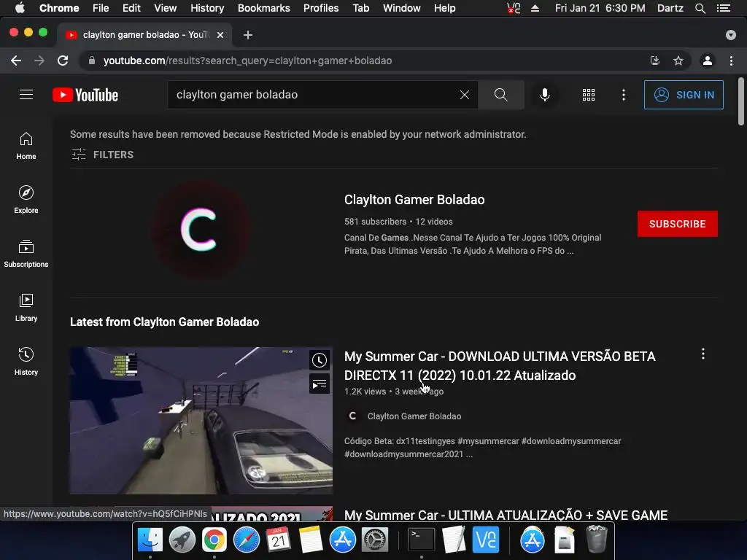The image size is (747, 560).
Task: Open Explore in the sidebar
Action: coord(26,200)
